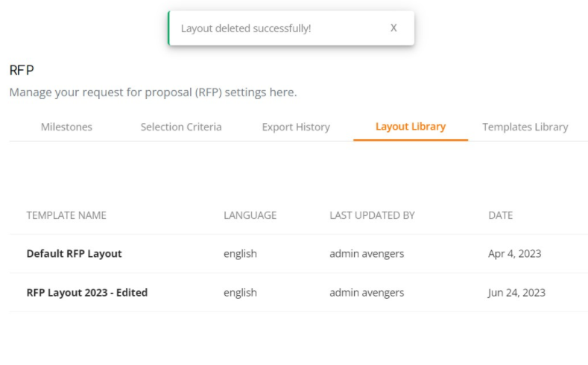Dismiss the layout deleted notification
588x365 pixels.
[x=393, y=28]
